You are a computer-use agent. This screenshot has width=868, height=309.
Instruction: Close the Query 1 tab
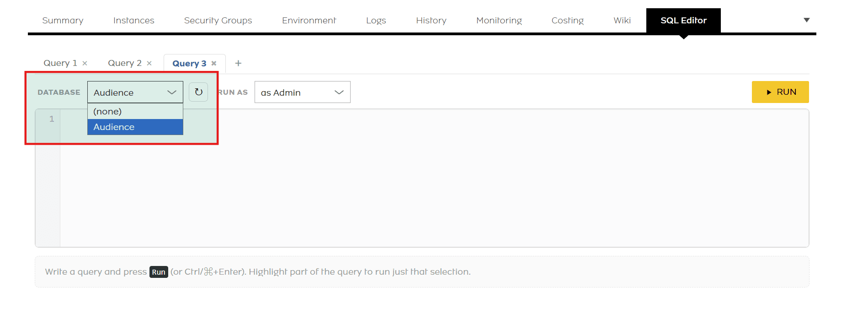[85, 63]
